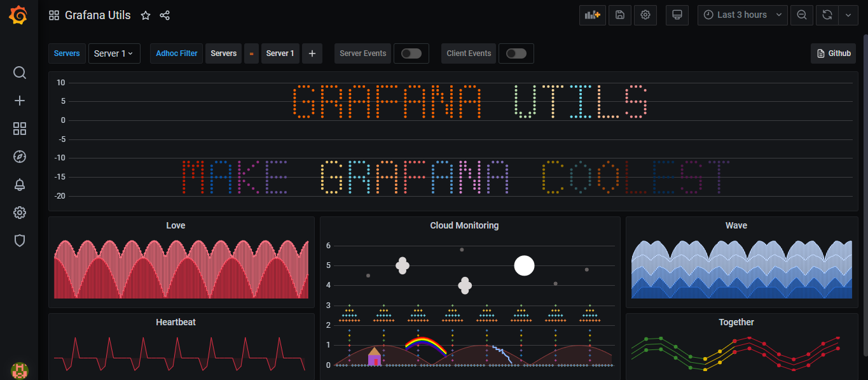Click the y-axis value 6 in Cloud Monitoring

point(328,246)
